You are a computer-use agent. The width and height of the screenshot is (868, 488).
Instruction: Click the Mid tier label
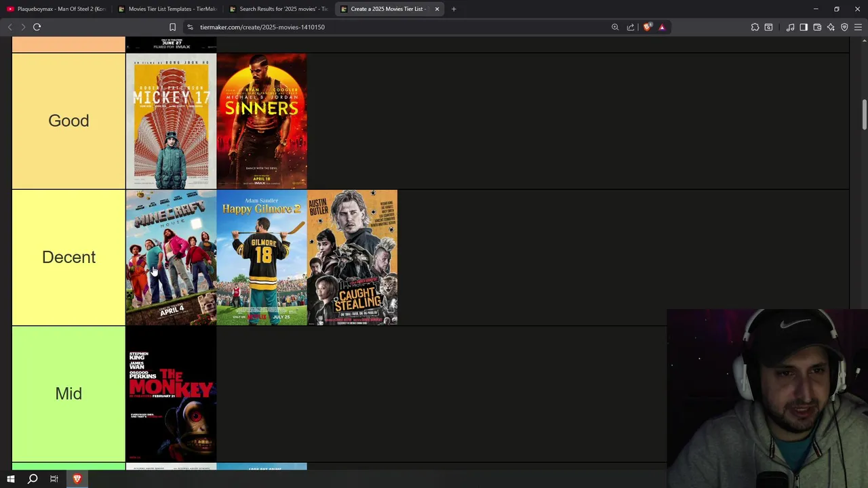pyautogui.click(x=68, y=394)
